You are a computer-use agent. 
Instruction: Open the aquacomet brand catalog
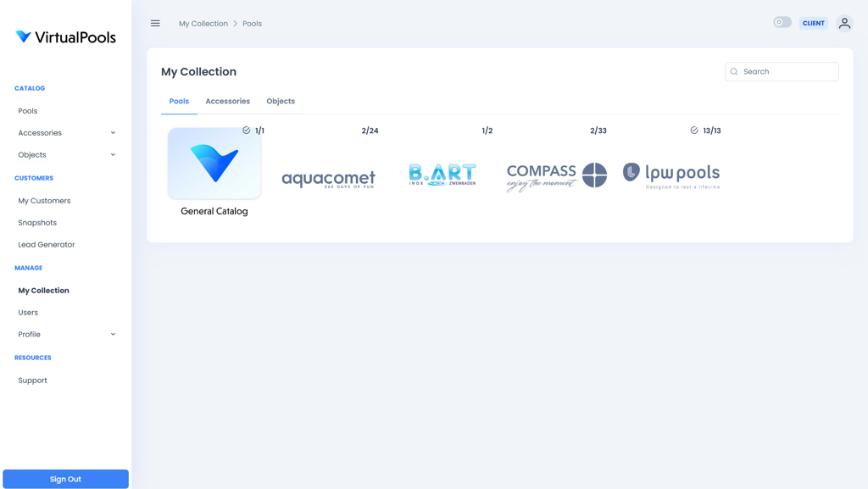click(328, 179)
